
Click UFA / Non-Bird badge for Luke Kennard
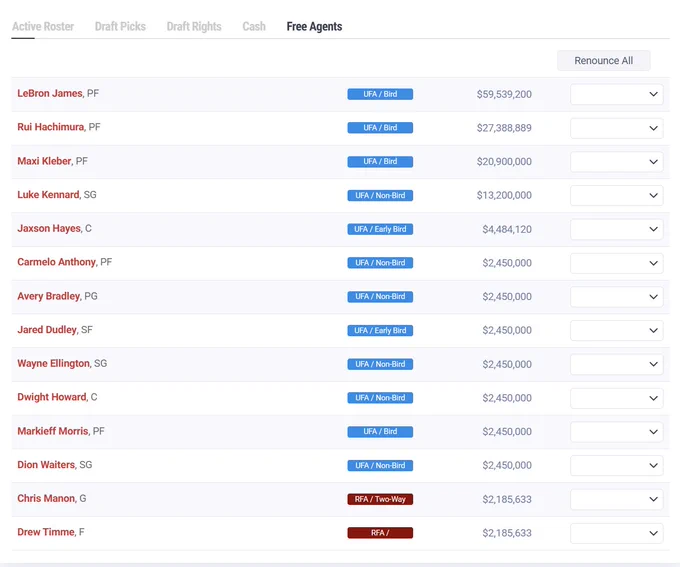click(380, 195)
